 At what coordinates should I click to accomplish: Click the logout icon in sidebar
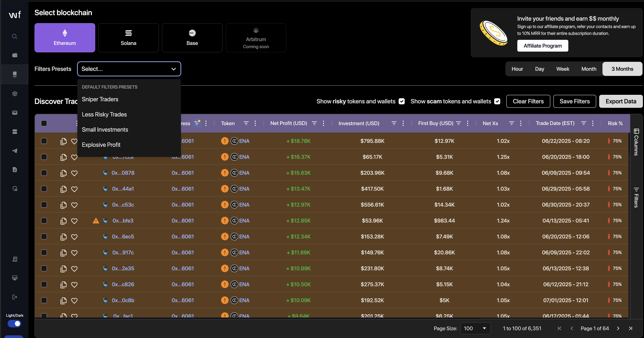[15, 297]
